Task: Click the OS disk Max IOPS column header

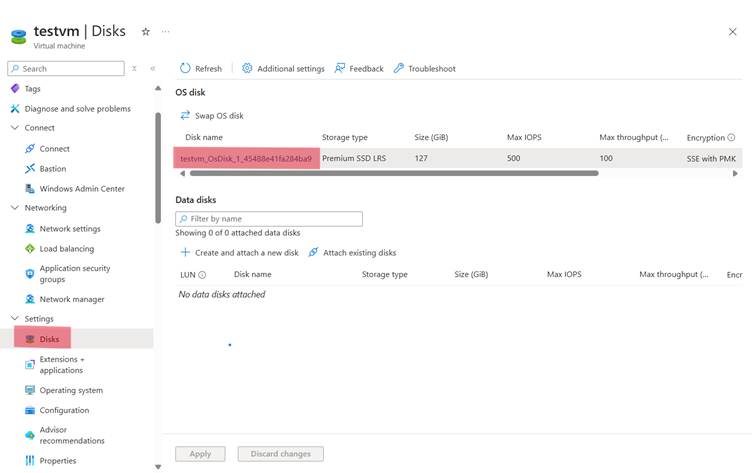Action: pos(524,137)
